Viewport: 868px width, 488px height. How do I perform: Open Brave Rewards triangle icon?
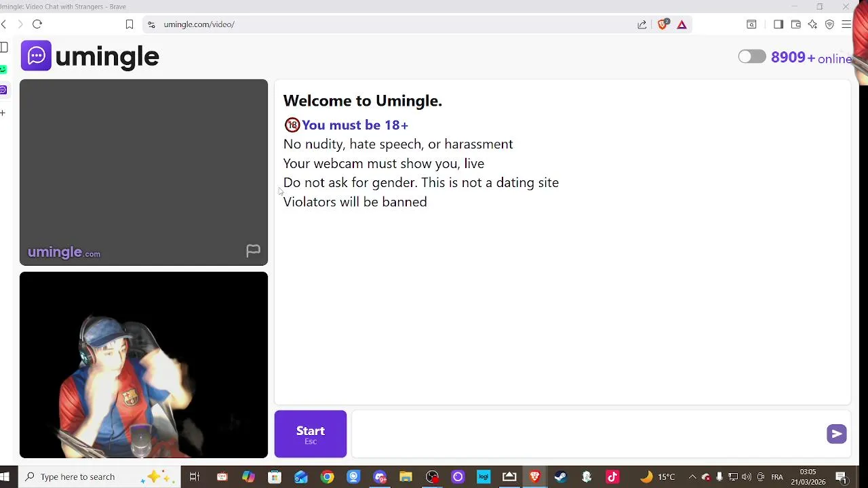[682, 24]
